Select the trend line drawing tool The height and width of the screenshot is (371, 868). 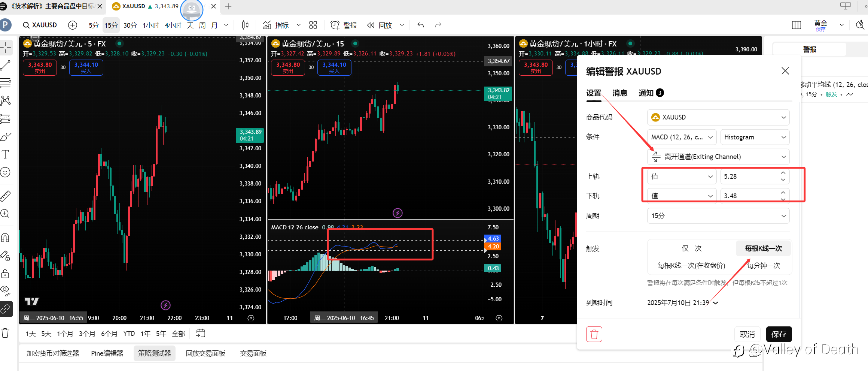coord(6,65)
